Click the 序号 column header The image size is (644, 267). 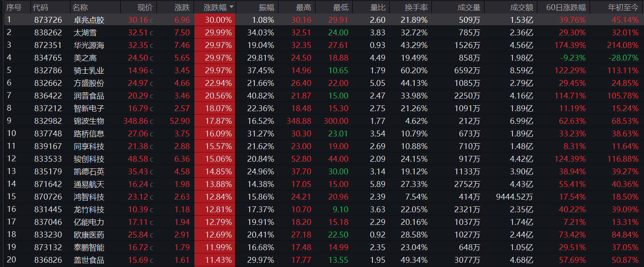13,7
